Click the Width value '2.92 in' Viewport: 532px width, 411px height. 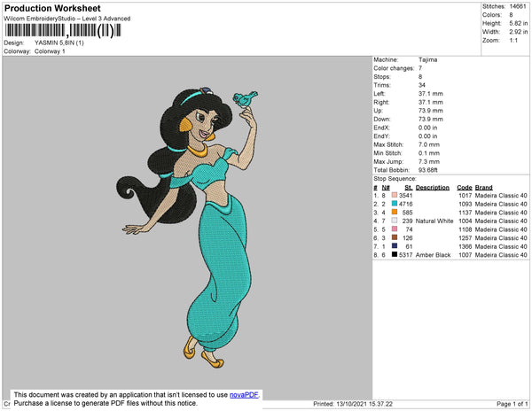point(518,32)
